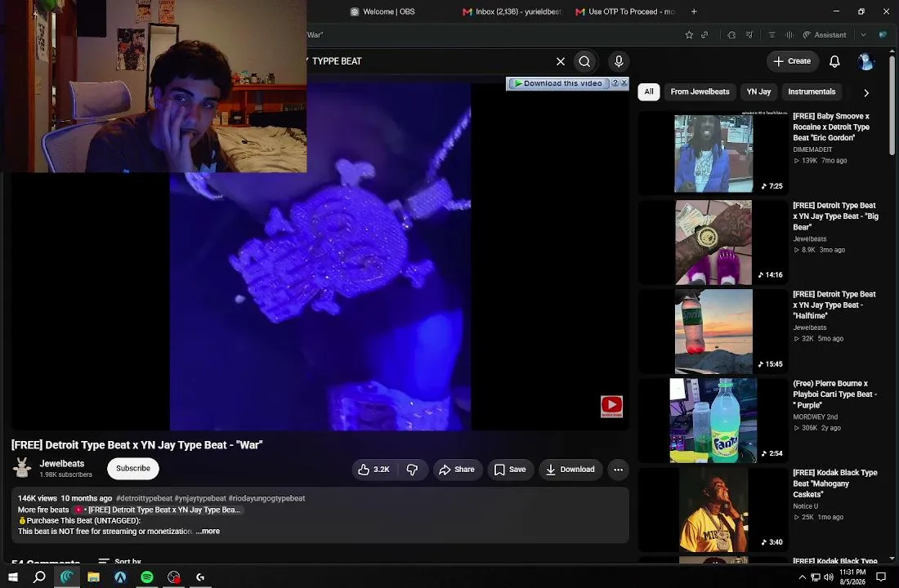
Task: Open Baby Smoove "Eric Gordon" thumbnail
Action: click(x=713, y=153)
